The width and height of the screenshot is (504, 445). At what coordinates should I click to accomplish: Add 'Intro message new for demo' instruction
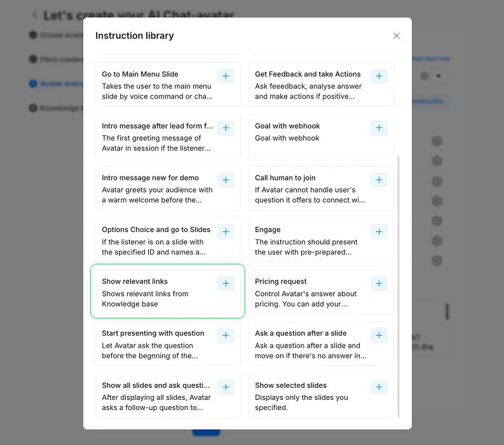click(226, 180)
